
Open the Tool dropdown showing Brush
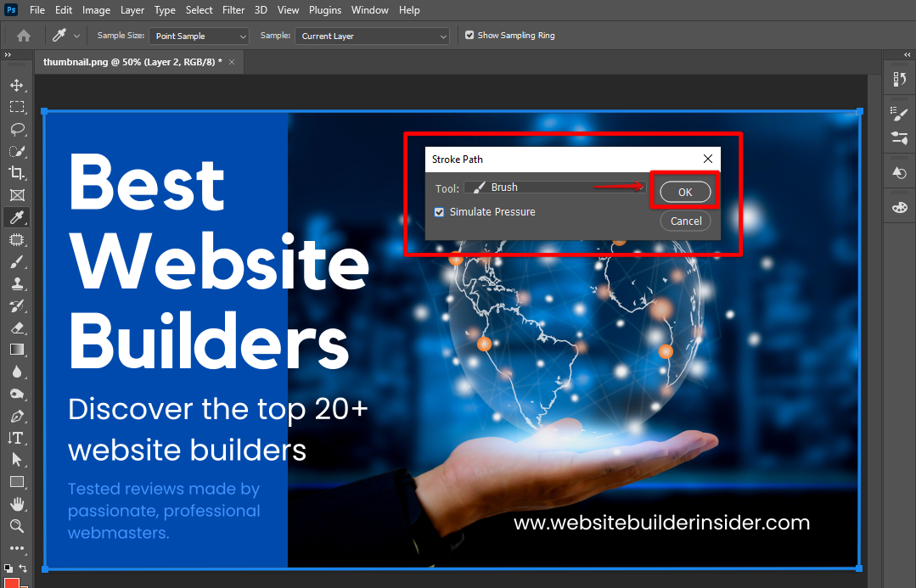pos(555,188)
